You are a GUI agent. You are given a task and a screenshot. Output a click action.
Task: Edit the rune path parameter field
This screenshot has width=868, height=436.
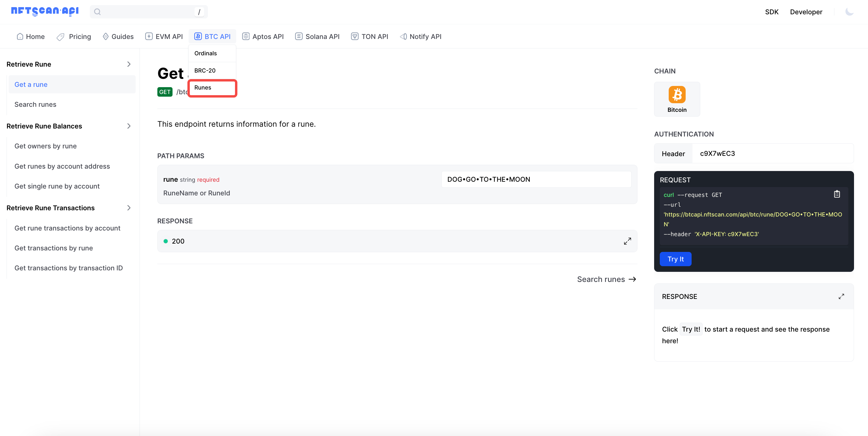pos(536,179)
